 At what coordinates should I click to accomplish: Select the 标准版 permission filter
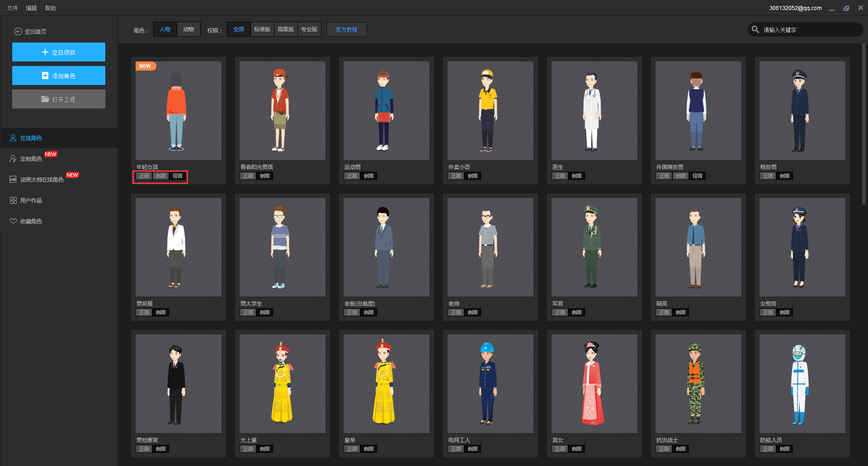point(262,29)
